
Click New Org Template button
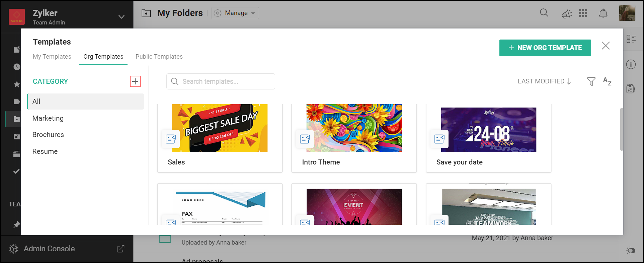click(545, 48)
